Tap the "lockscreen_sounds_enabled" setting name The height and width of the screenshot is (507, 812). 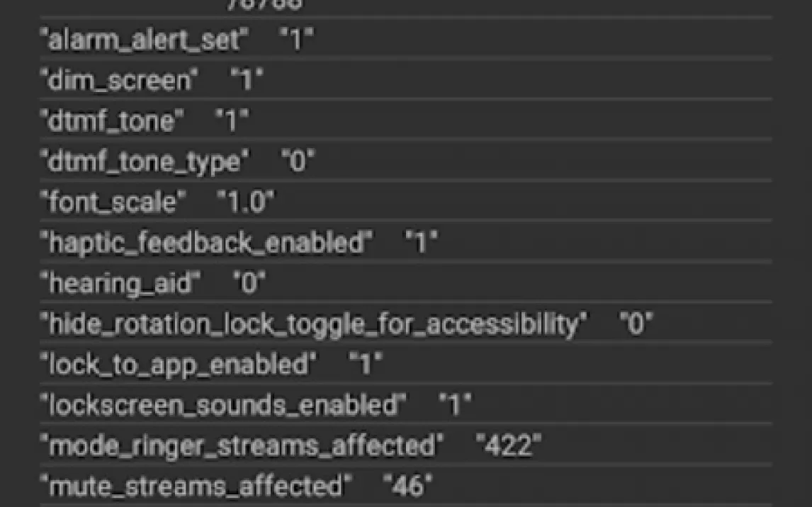(224, 405)
